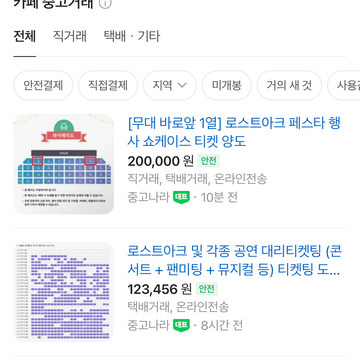
Task: Click 중고나라 source on the first listing
Action: coord(149,197)
